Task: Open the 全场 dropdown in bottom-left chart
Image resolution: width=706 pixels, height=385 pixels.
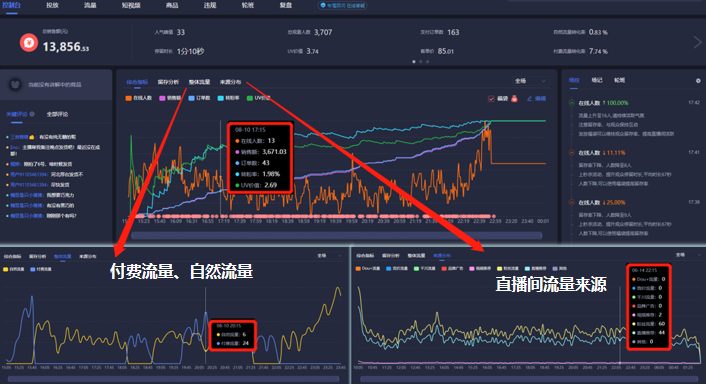Action: pos(330,256)
